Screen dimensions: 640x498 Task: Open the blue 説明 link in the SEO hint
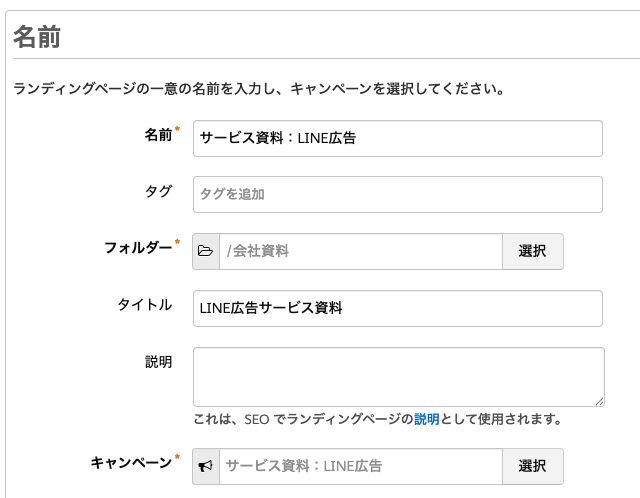[x=427, y=419]
